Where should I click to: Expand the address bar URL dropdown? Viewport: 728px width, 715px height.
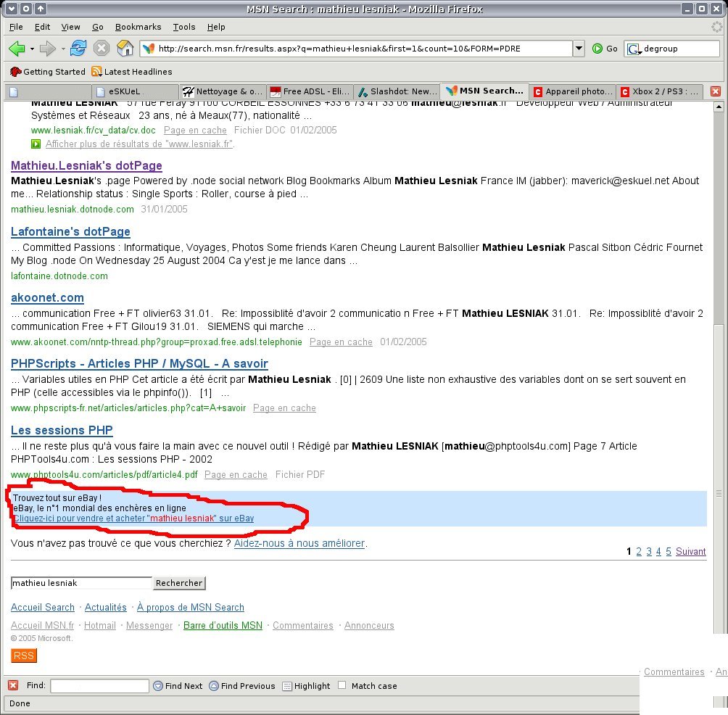579,49
